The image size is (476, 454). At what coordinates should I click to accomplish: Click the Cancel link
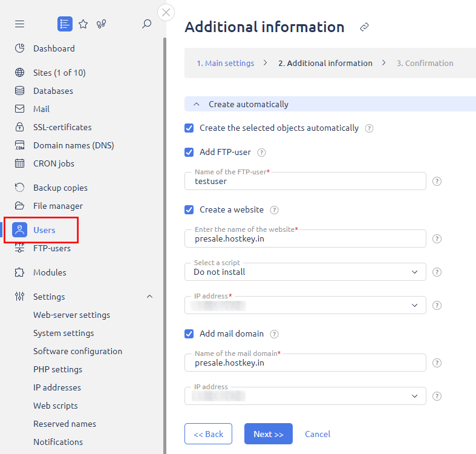pos(318,434)
